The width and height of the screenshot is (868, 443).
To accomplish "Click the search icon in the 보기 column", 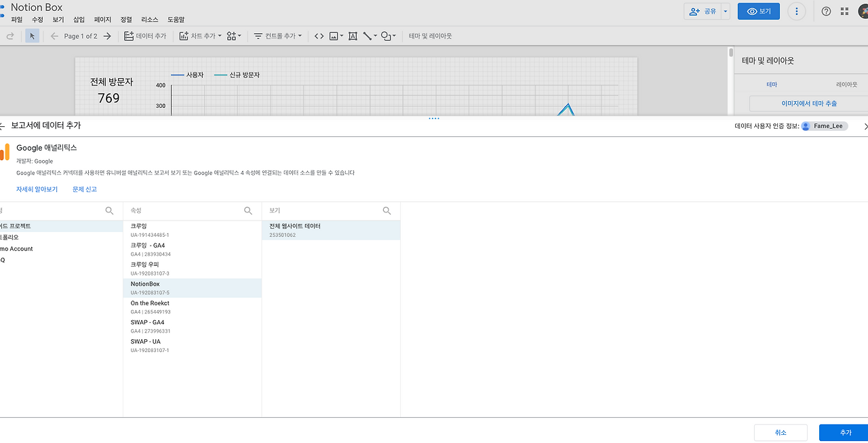I will tap(387, 211).
